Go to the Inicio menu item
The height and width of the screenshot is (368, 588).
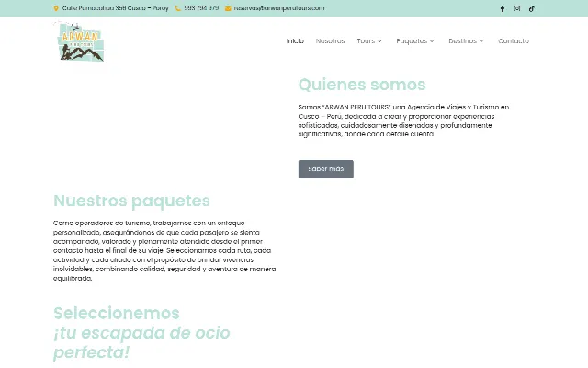click(295, 40)
